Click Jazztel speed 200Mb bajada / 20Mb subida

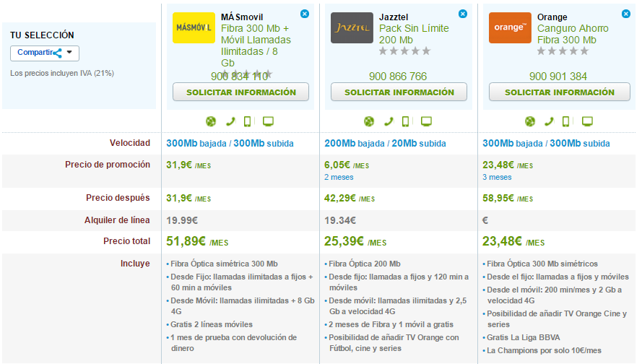pyautogui.click(x=385, y=143)
